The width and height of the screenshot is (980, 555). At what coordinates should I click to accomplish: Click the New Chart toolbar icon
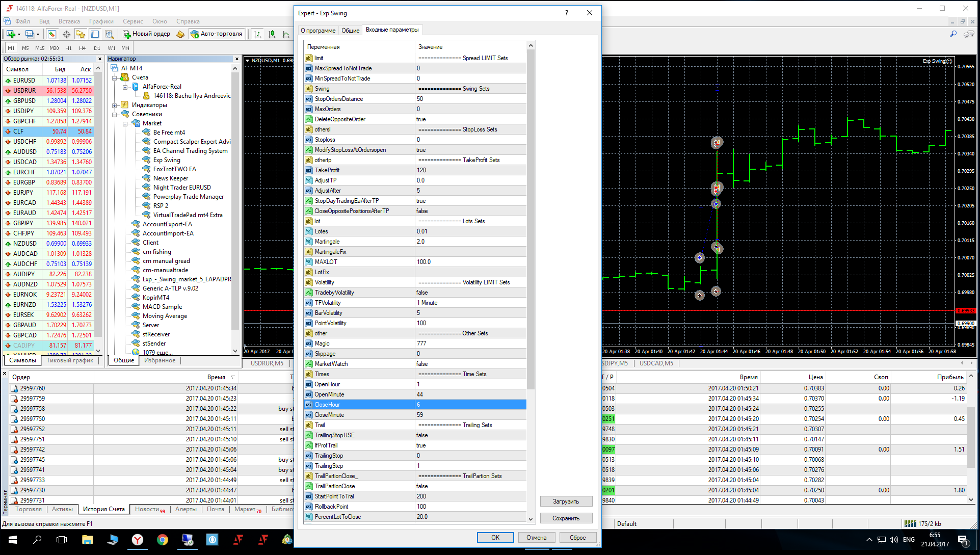coord(11,34)
